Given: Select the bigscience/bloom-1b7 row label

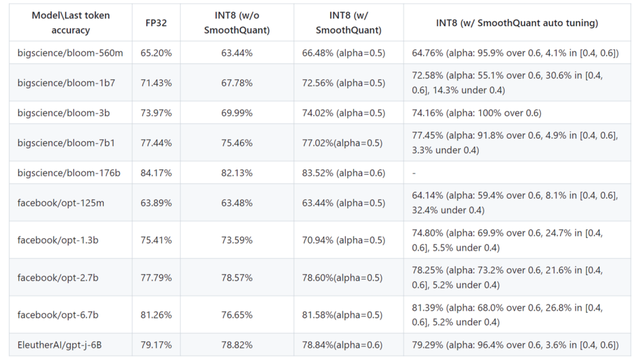Looking at the screenshot, I should pos(66,83).
